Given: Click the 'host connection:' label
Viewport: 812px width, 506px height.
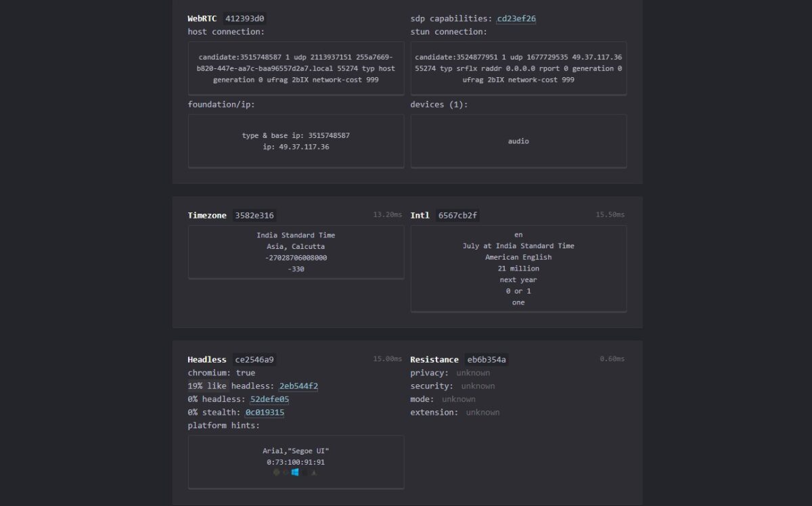Looking at the screenshot, I should point(227,32).
